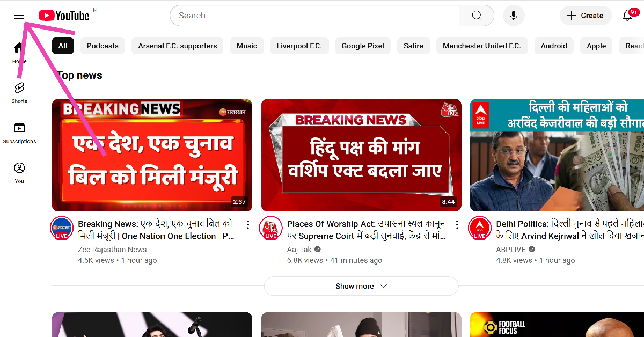Viewport: 644px width, 337px height.
Task: Filter by Arsenal F.C. supporters
Action: (178, 46)
